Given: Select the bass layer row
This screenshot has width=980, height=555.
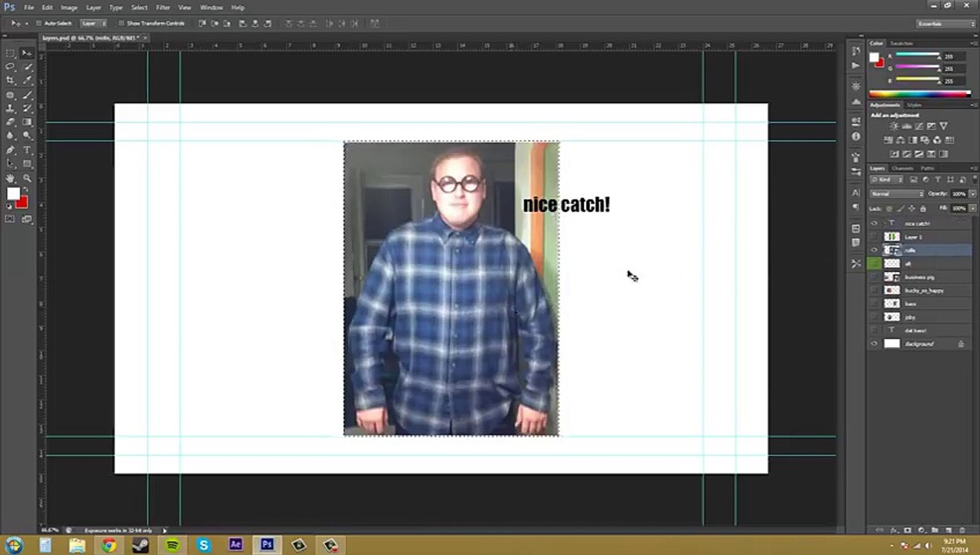Looking at the screenshot, I should click(x=919, y=304).
